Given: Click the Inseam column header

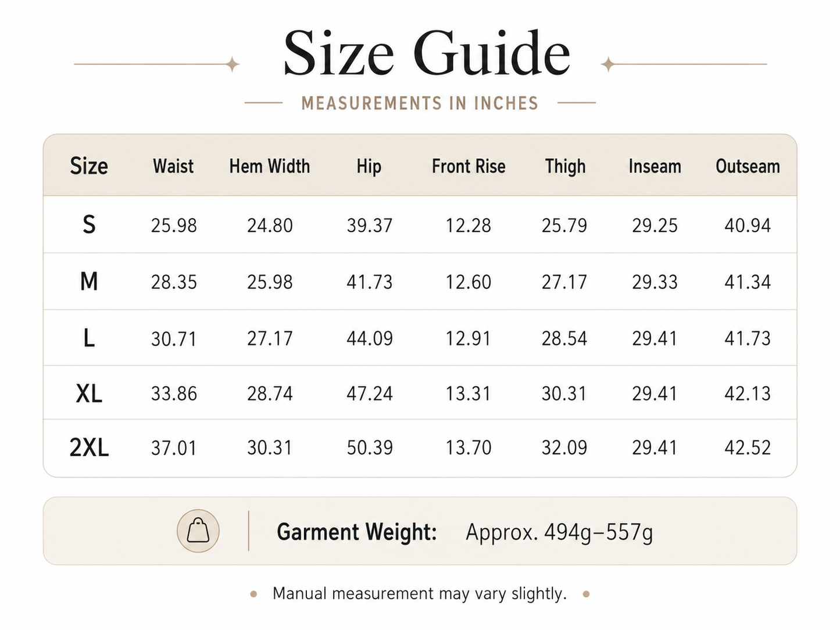Looking at the screenshot, I should pos(655,166).
